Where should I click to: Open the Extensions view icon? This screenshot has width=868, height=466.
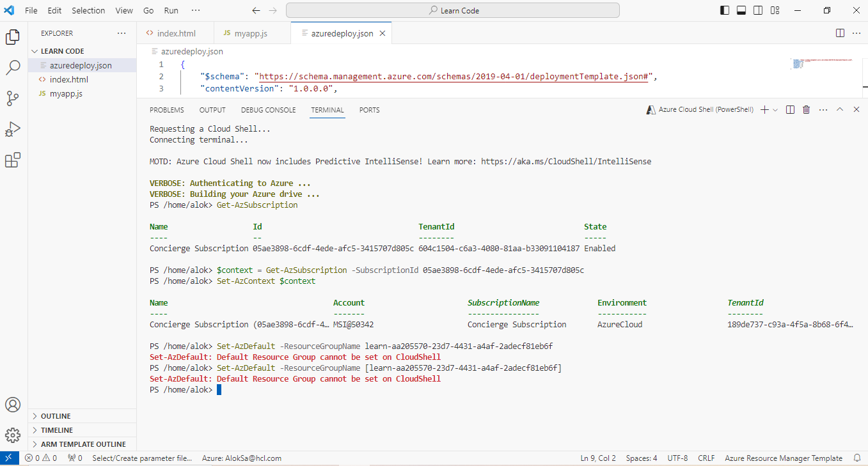coord(13,160)
